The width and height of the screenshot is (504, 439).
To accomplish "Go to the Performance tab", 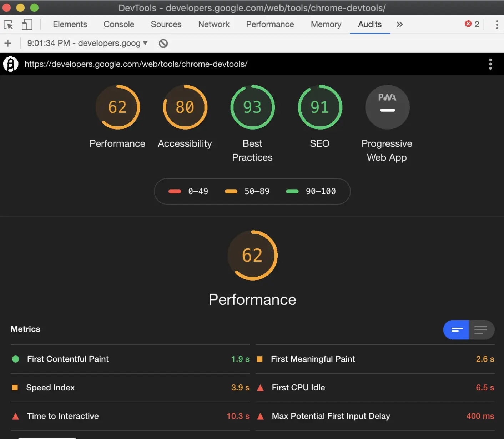I will 270,24.
